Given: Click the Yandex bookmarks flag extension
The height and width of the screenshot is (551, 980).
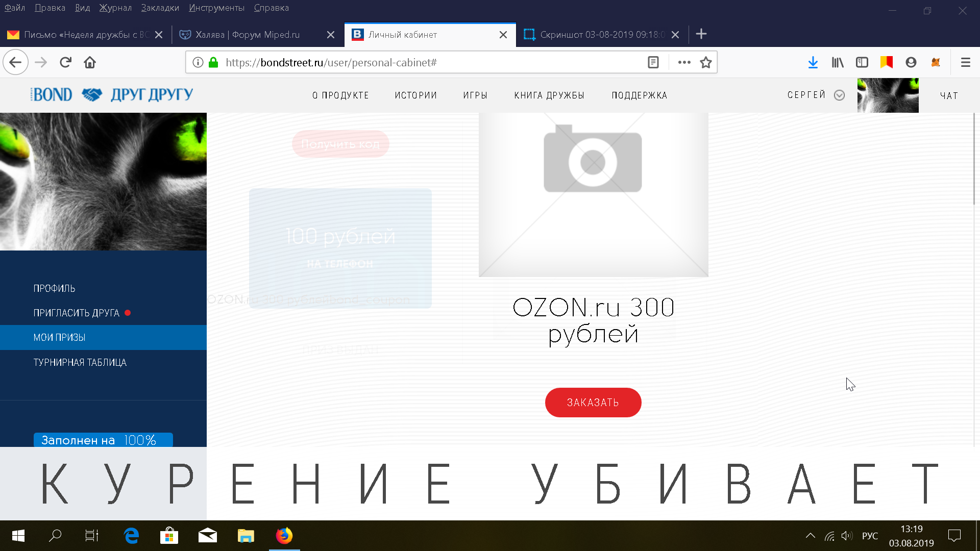Looking at the screenshot, I should click(x=887, y=62).
